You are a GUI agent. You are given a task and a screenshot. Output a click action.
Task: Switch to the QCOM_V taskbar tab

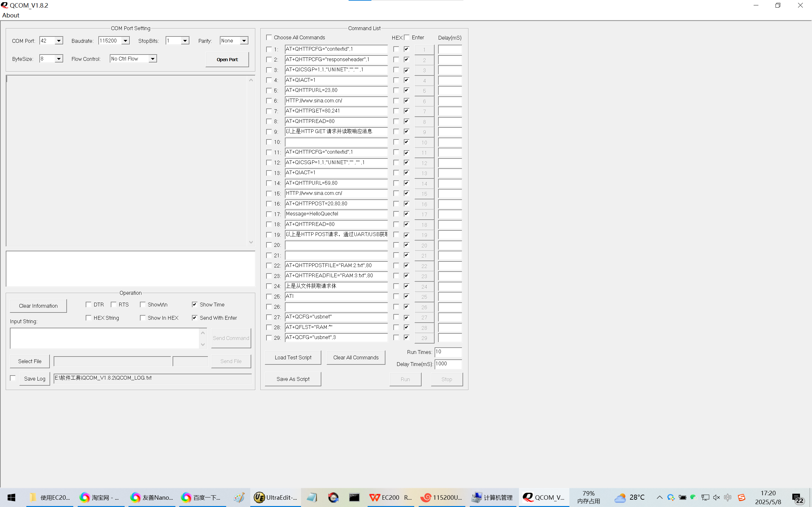544,497
